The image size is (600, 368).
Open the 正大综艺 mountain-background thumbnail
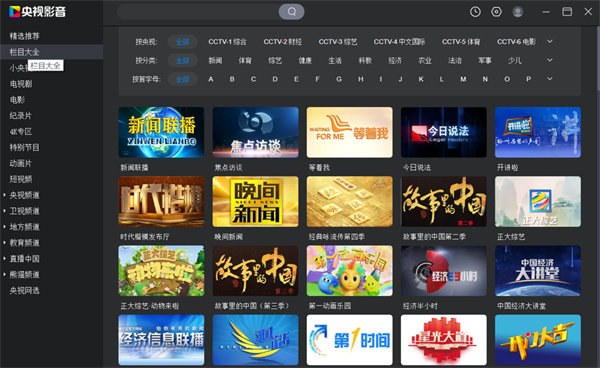pyautogui.click(x=538, y=202)
